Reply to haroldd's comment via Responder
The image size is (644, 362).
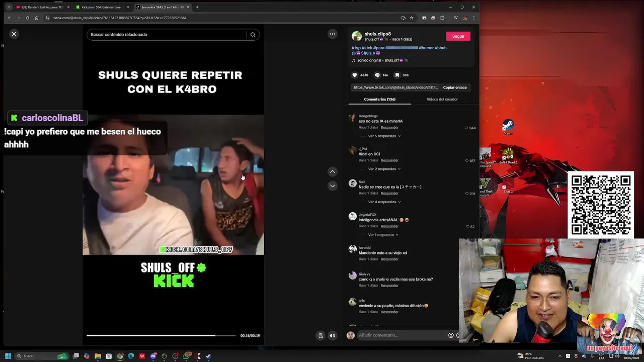[389, 259]
